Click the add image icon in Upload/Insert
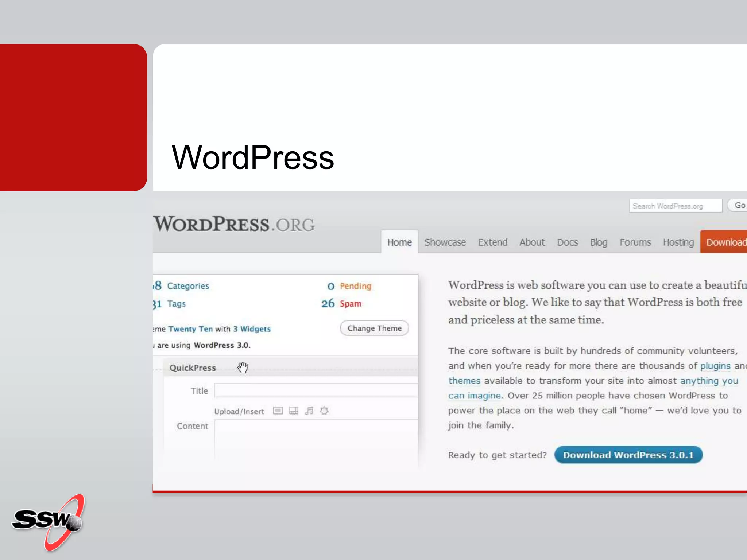Viewport: 747px width, 560px height. [278, 411]
